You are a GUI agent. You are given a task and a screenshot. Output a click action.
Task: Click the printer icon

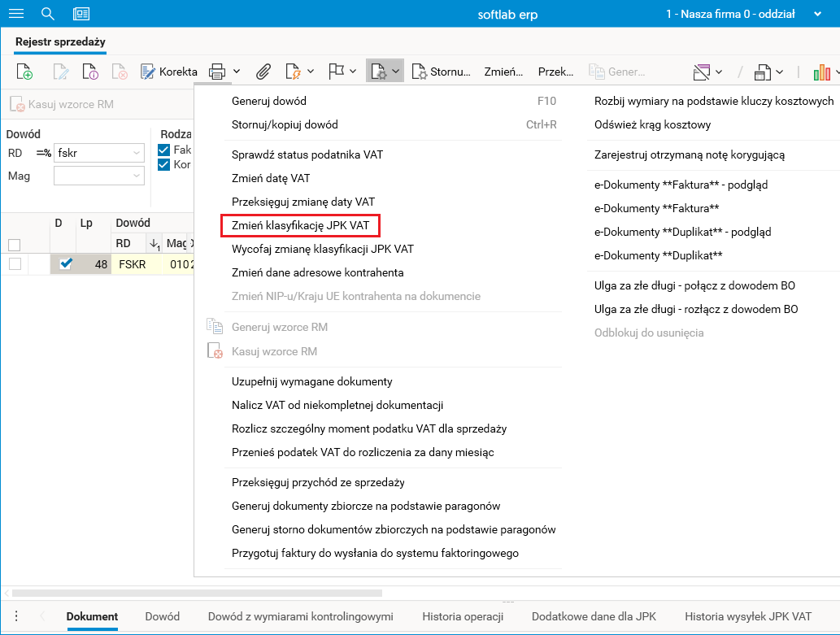pyautogui.click(x=217, y=72)
